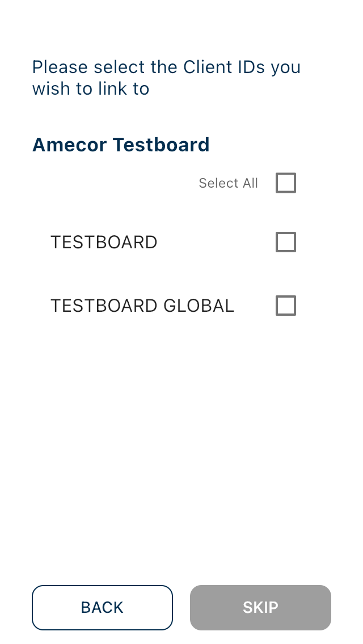Click the gray SKIP button
Image resolution: width=363 pixels, height=644 pixels.
point(260,608)
